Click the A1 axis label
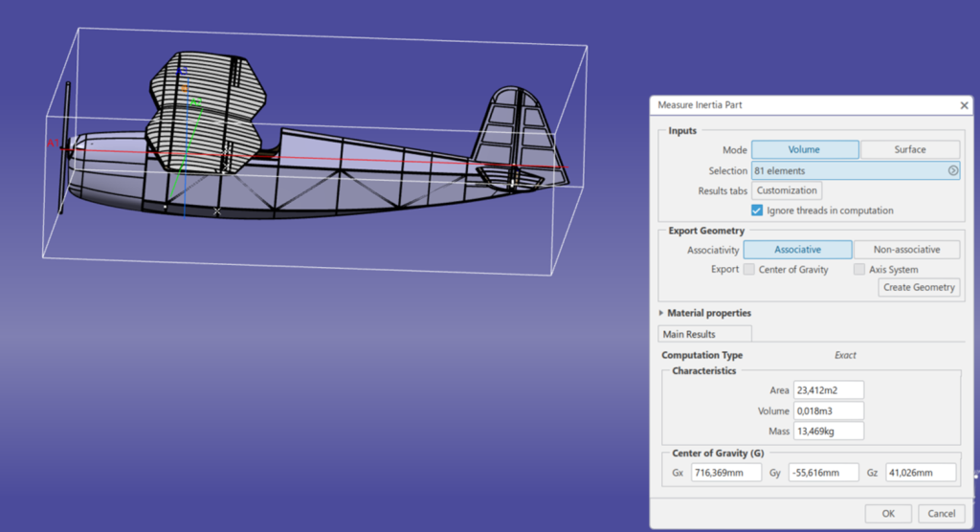Image resolution: width=980 pixels, height=532 pixels. click(x=53, y=144)
